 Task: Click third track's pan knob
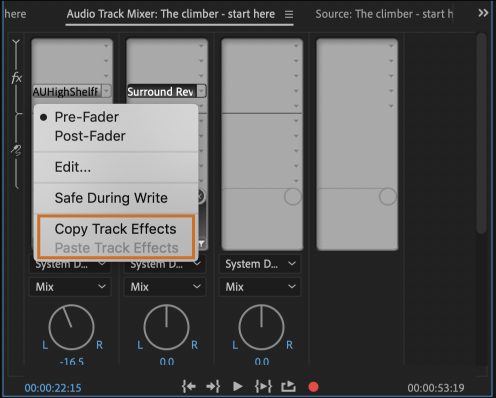pos(261,327)
